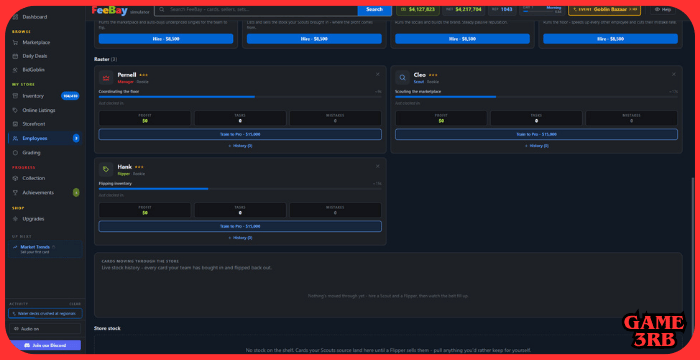Dismiss Cleo from the roster
The height and width of the screenshot is (360, 700).
(x=674, y=75)
